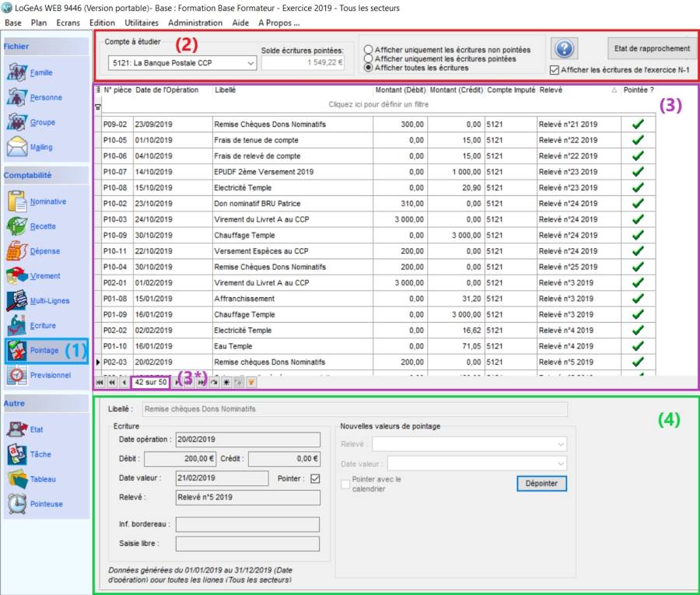
Task: Select the Pointage icon in sidebar
Action: (17, 351)
